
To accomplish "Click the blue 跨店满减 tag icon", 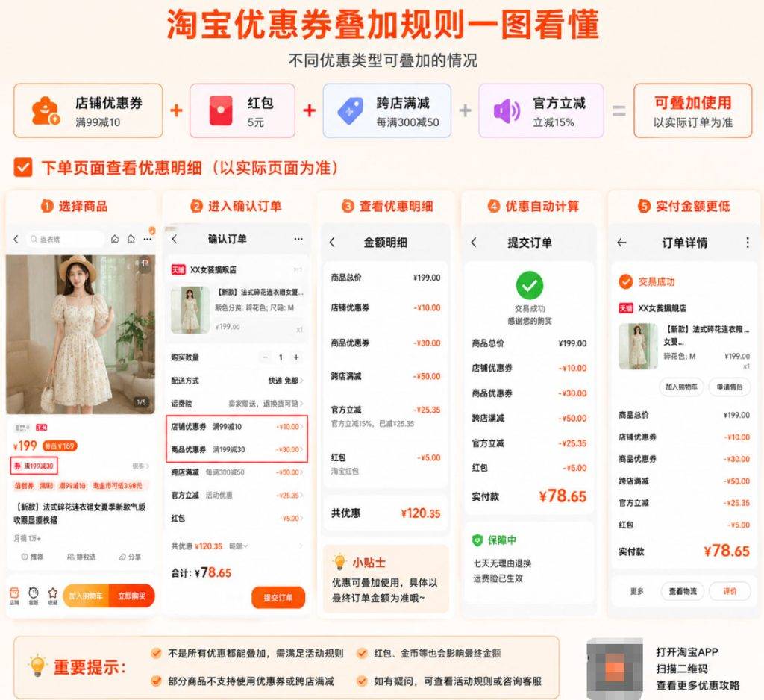I will (x=351, y=110).
